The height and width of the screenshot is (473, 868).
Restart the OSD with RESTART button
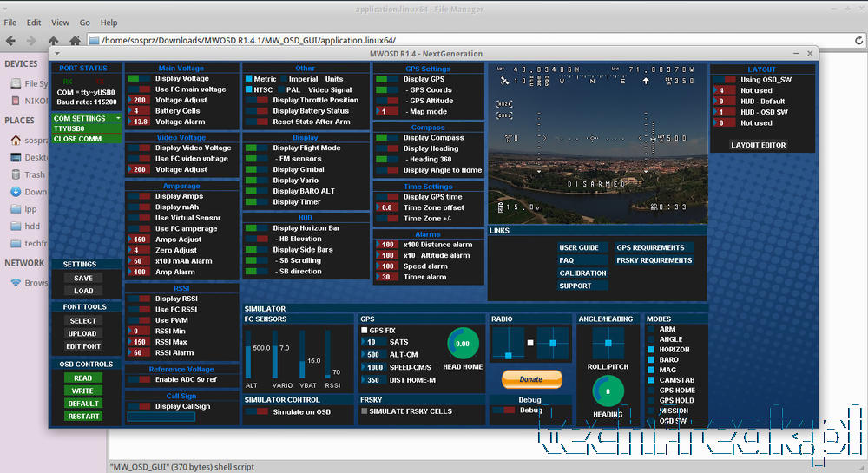[x=83, y=417]
